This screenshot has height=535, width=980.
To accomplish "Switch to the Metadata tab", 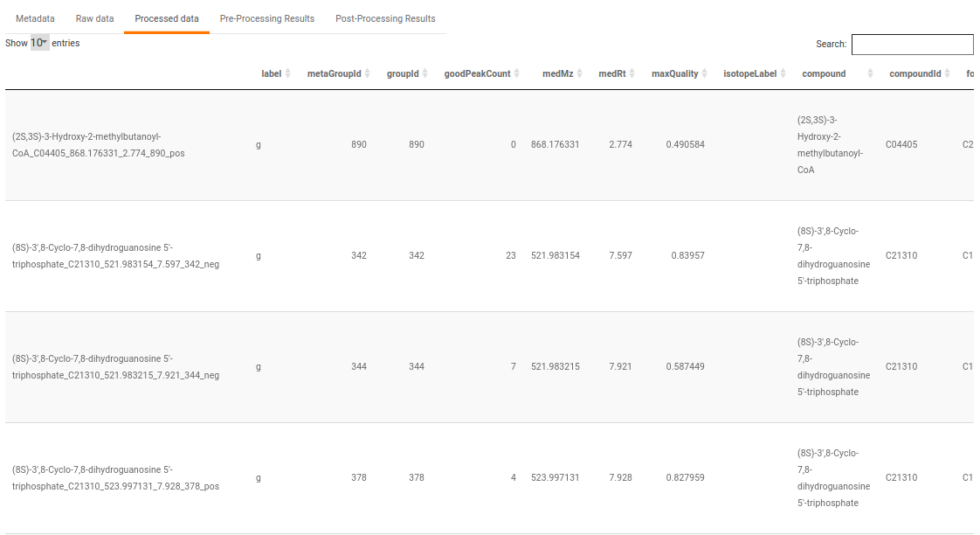I will pyautogui.click(x=35, y=18).
